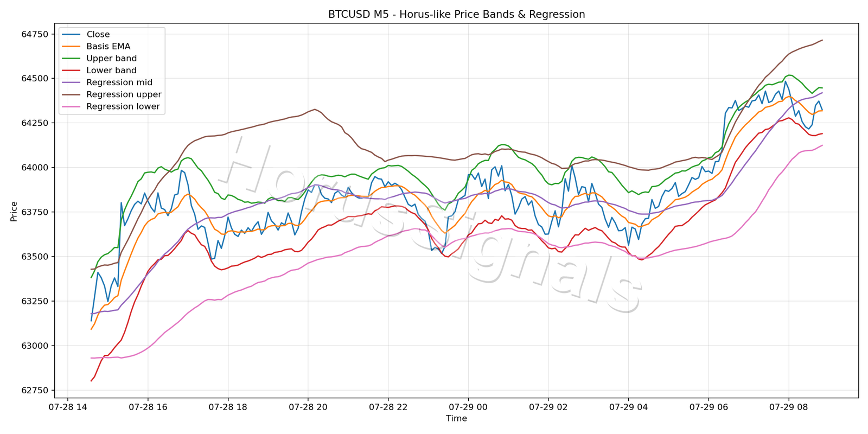The width and height of the screenshot is (868, 434).
Task: Click the '07-29 04' x-axis tick label
Action: coord(628,406)
